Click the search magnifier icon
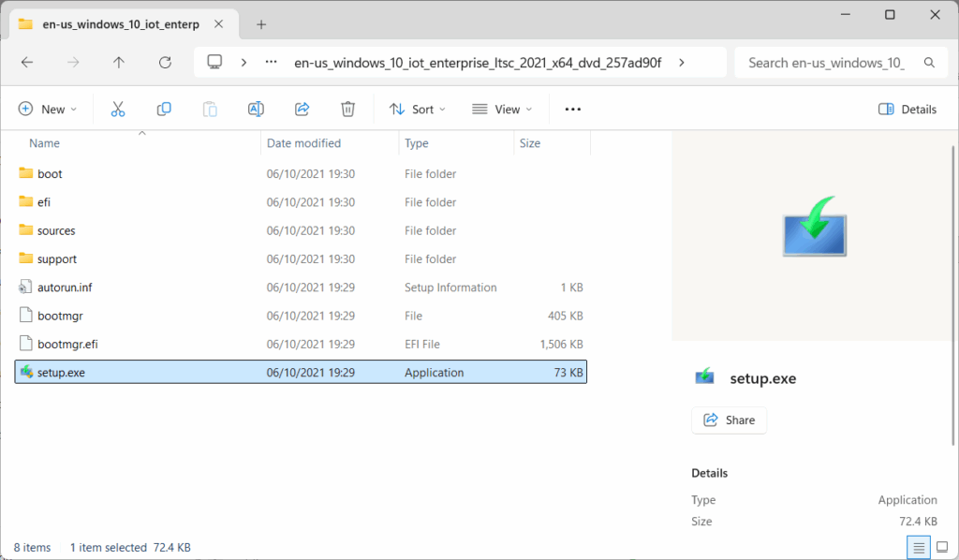959x560 pixels. tap(929, 63)
